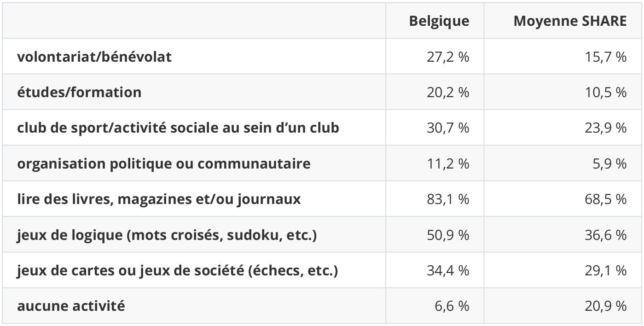
Task: Select the 23,9 % cell for club de sport
Action: click(x=605, y=128)
